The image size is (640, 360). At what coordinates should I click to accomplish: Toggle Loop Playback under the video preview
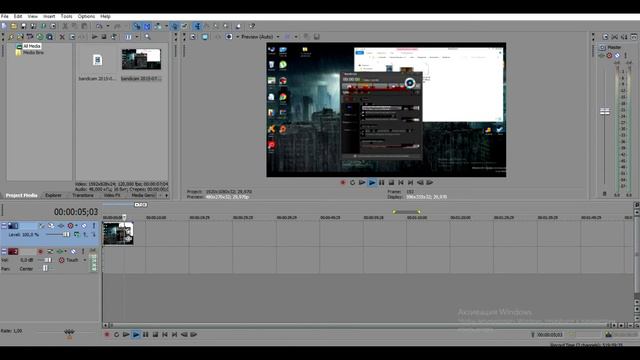click(352, 182)
